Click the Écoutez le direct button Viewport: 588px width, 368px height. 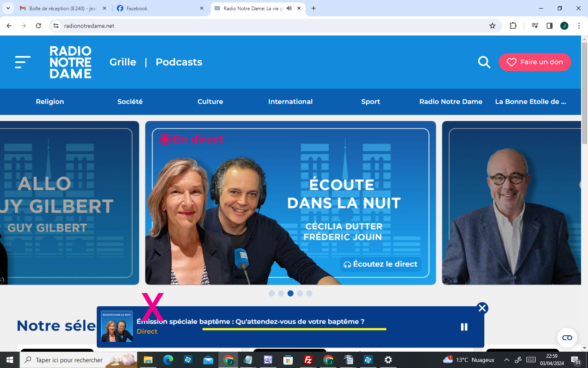click(381, 264)
